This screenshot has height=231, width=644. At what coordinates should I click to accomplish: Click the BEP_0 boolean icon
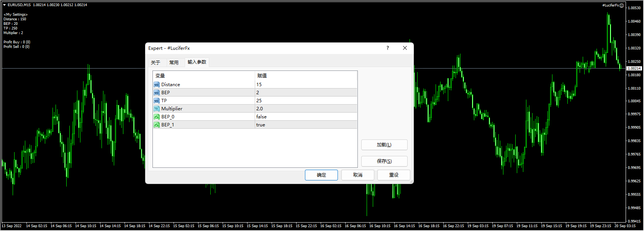[x=157, y=117]
